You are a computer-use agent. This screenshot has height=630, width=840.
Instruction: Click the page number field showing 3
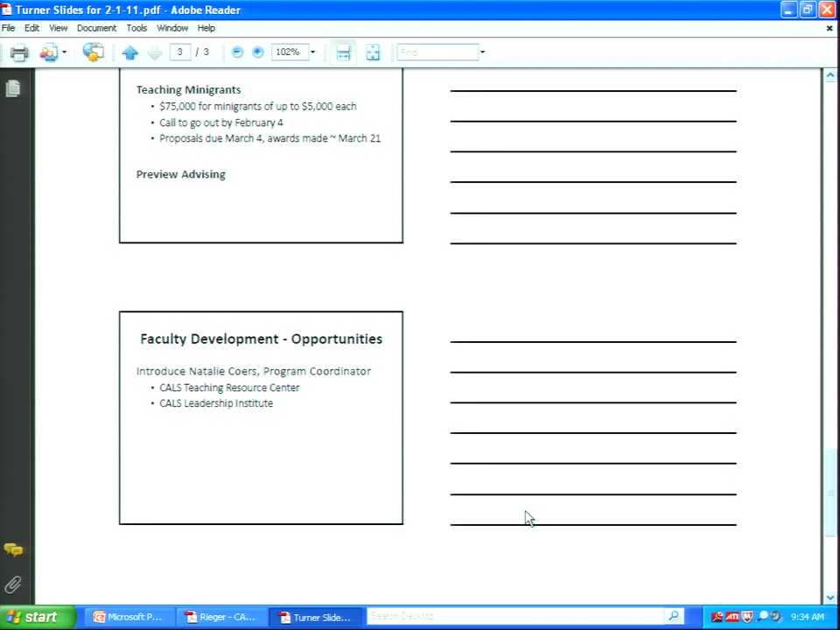(180, 52)
